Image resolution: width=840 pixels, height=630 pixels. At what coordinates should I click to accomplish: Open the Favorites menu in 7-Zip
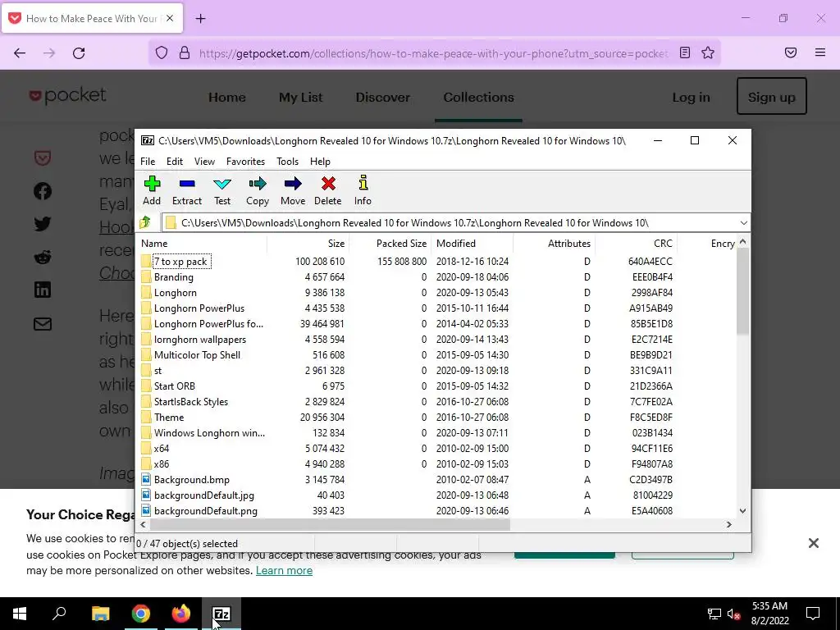click(x=245, y=162)
